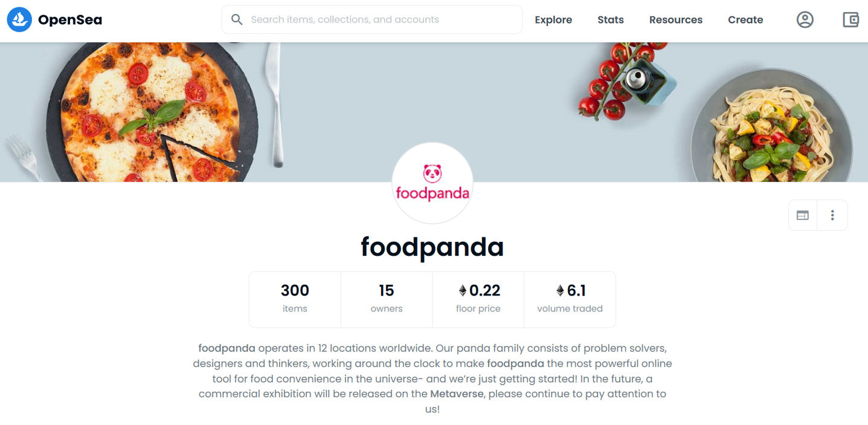The width and height of the screenshot is (868, 425).
Task: Click the Create link
Action: point(745,20)
